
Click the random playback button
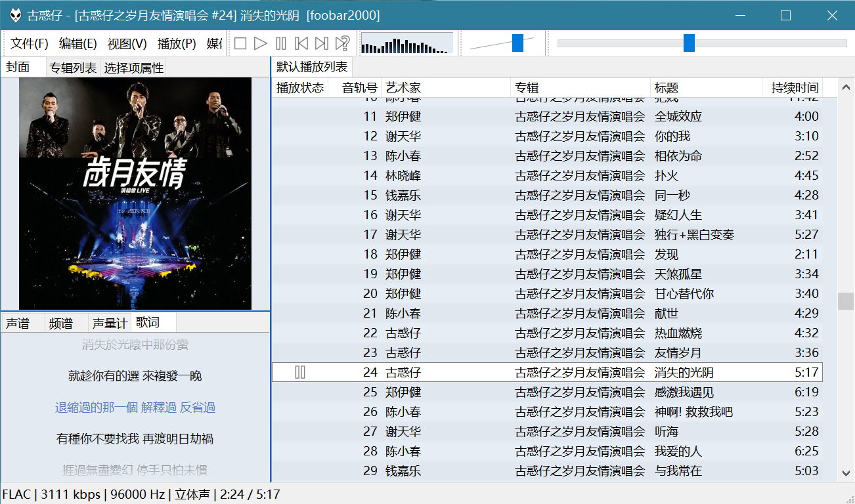(342, 43)
